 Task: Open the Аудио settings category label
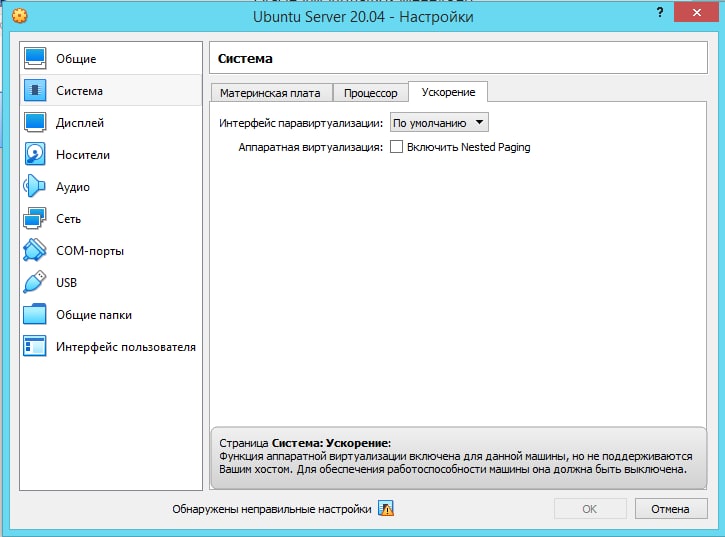click(73, 187)
